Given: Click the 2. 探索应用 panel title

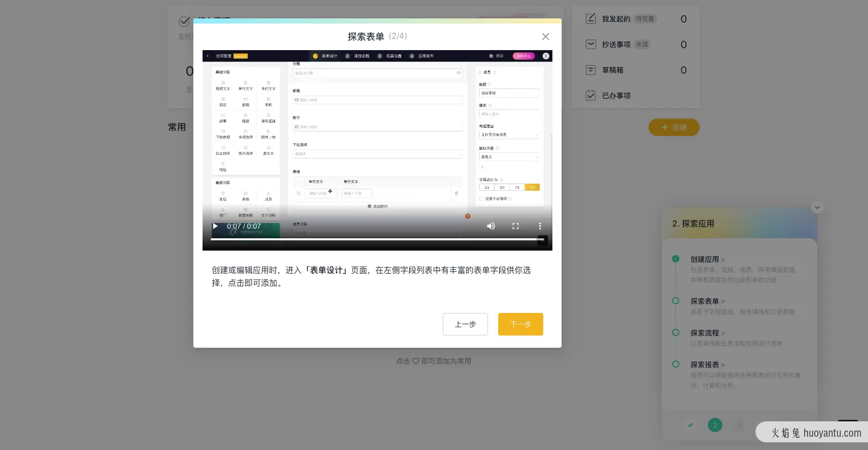Looking at the screenshot, I should pos(693,223).
